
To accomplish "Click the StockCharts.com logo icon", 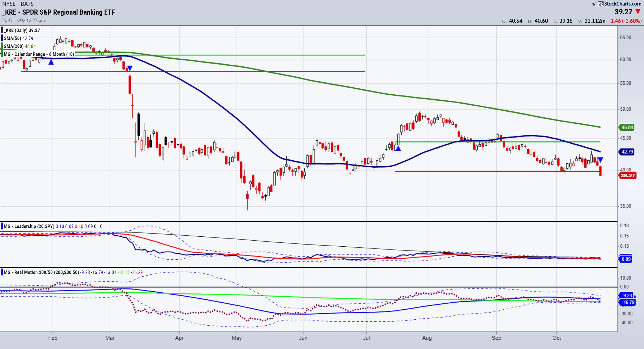I will point(600,4).
